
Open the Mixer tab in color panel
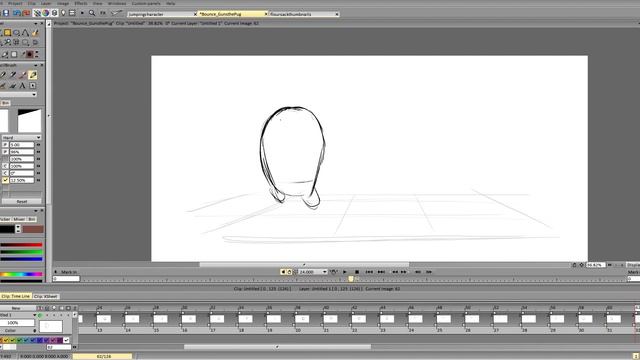coord(19,219)
